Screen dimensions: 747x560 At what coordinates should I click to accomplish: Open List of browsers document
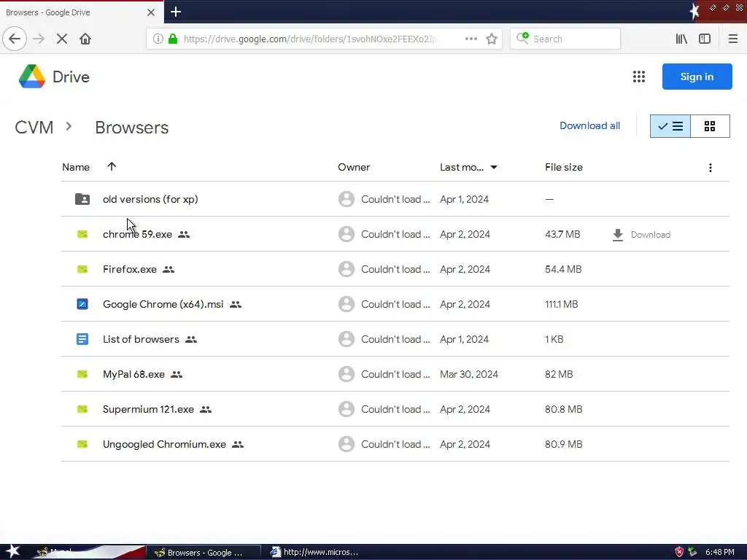tap(141, 339)
